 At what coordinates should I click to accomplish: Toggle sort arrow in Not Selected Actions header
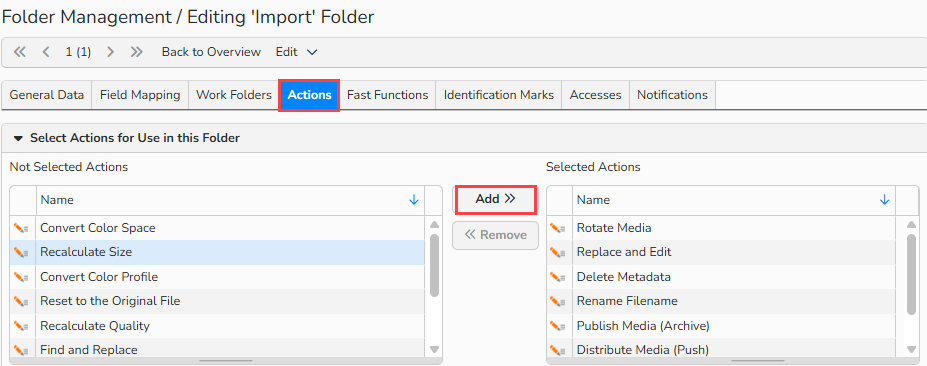(x=414, y=200)
